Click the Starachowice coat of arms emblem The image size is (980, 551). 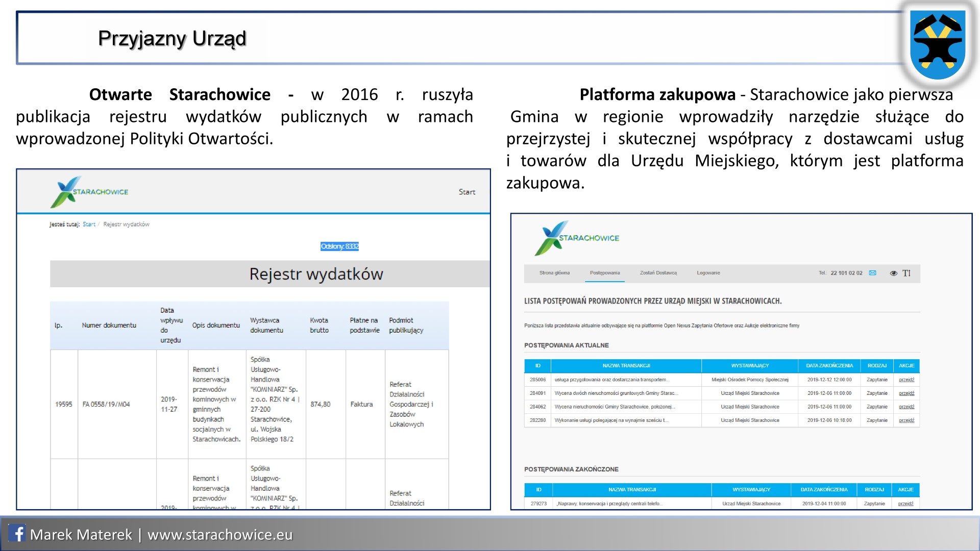938,44
